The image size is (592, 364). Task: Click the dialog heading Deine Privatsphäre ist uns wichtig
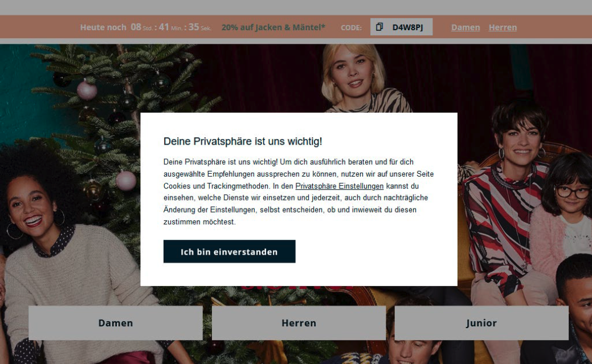(242, 141)
